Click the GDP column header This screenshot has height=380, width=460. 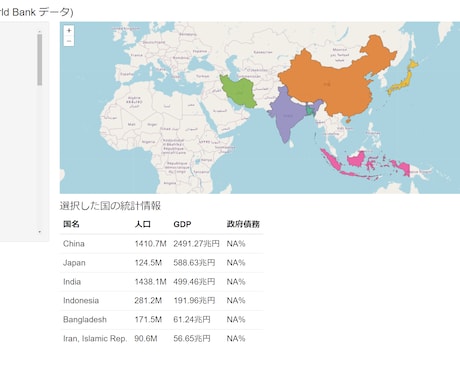point(182,224)
